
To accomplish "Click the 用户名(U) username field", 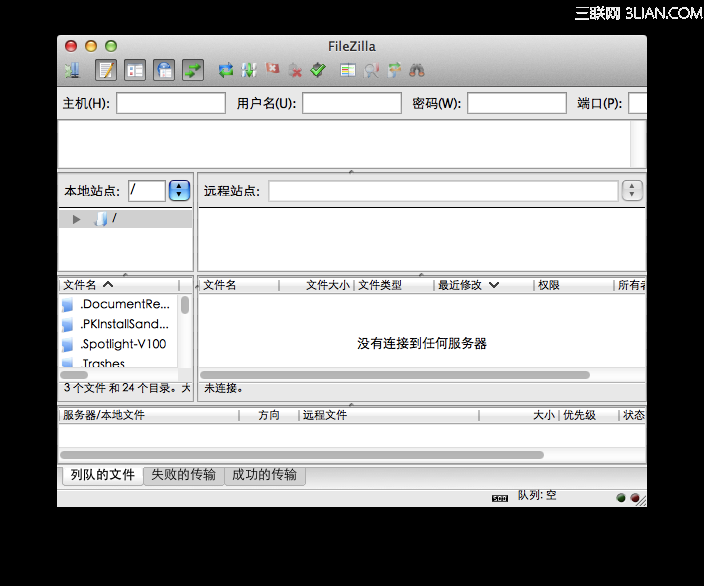I will [352, 103].
